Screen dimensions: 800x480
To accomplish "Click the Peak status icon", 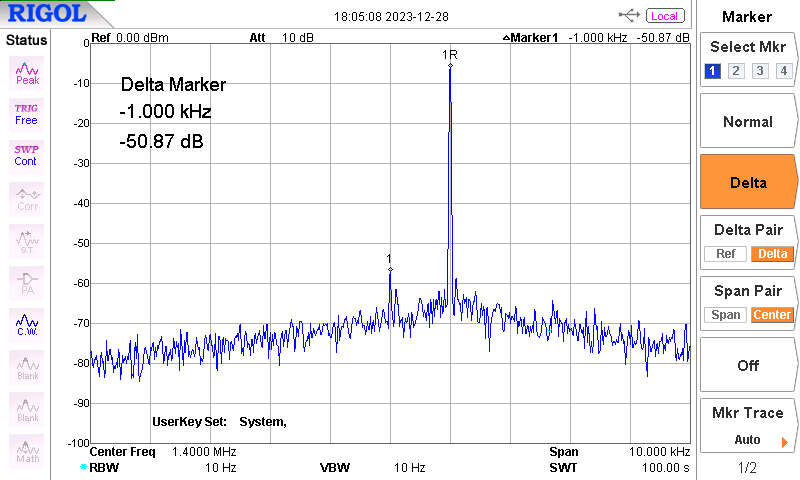I will pos(27,73).
